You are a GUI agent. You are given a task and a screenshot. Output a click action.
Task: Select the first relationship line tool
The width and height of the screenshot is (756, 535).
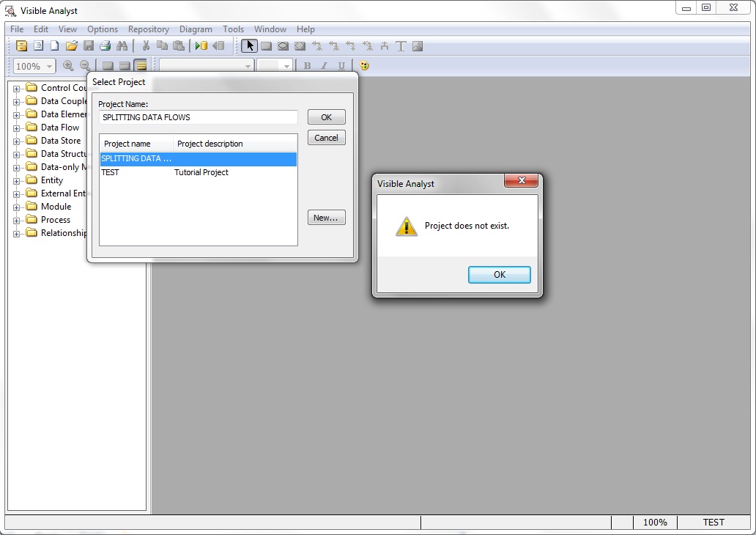(316, 46)
